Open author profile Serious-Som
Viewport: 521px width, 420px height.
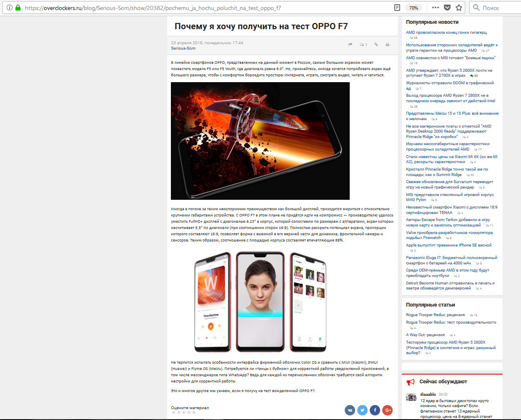183,48
